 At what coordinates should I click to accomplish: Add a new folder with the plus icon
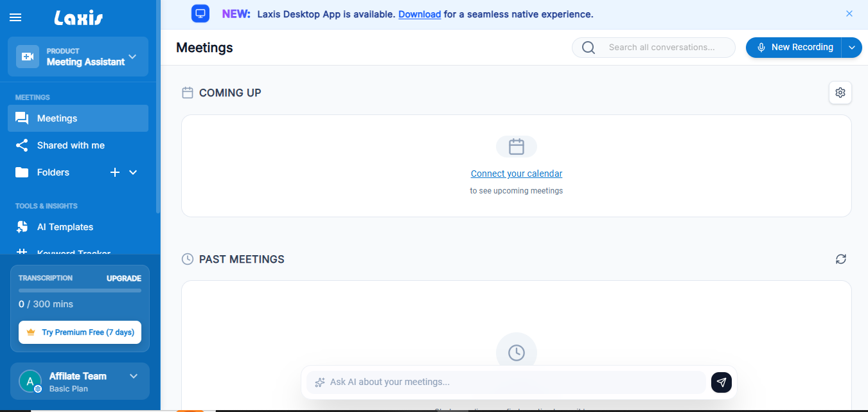pos(115,172)
